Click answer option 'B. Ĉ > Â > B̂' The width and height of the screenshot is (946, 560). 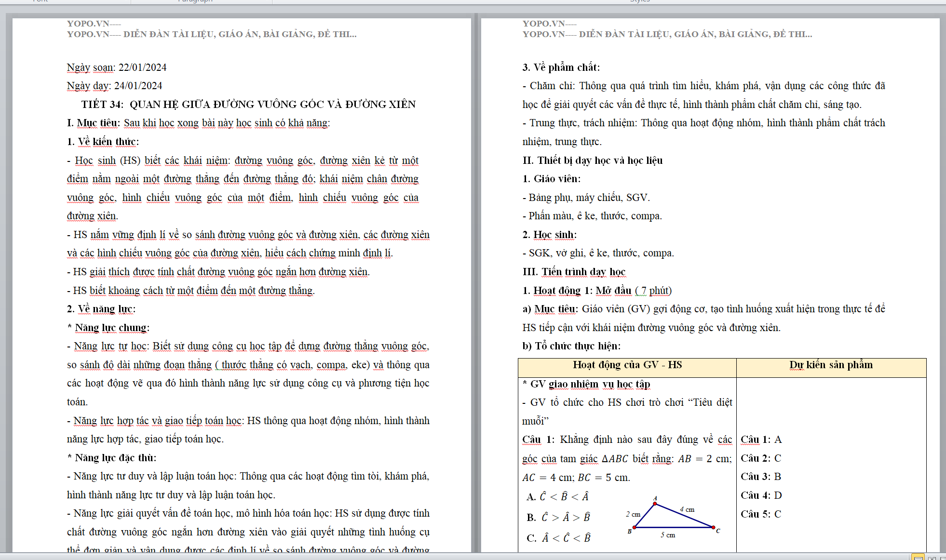(x=558, y=517)
